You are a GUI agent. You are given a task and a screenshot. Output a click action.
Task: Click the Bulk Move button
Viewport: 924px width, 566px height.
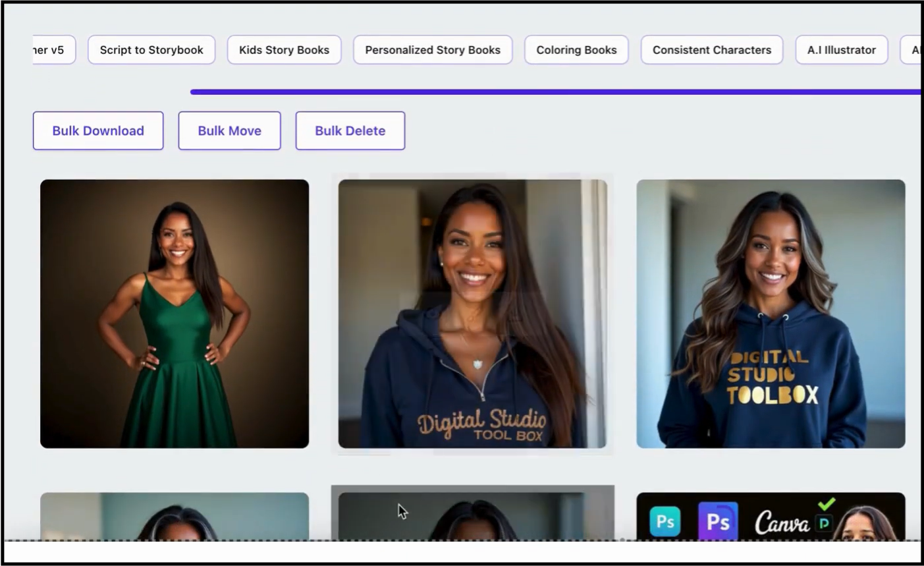(229, 130)
